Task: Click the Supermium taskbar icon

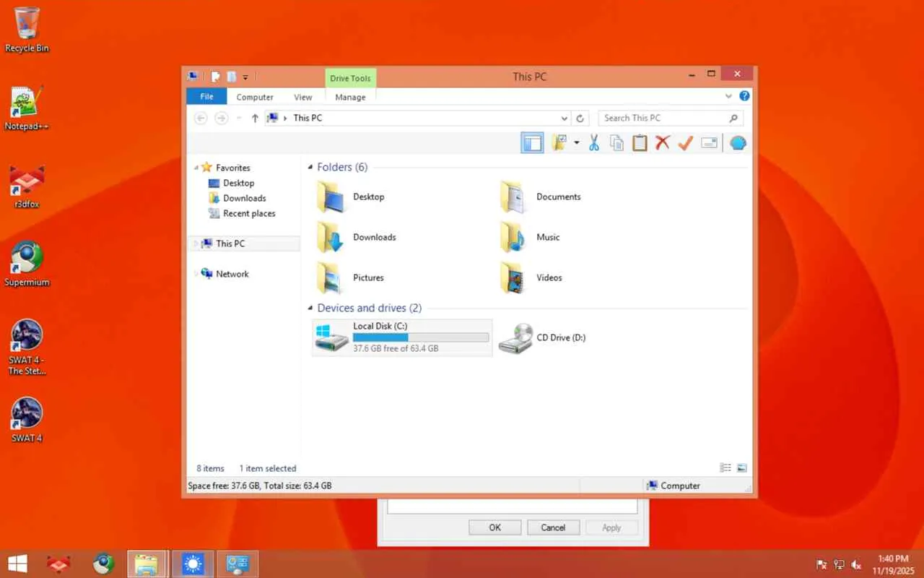Action: point(103,564)
